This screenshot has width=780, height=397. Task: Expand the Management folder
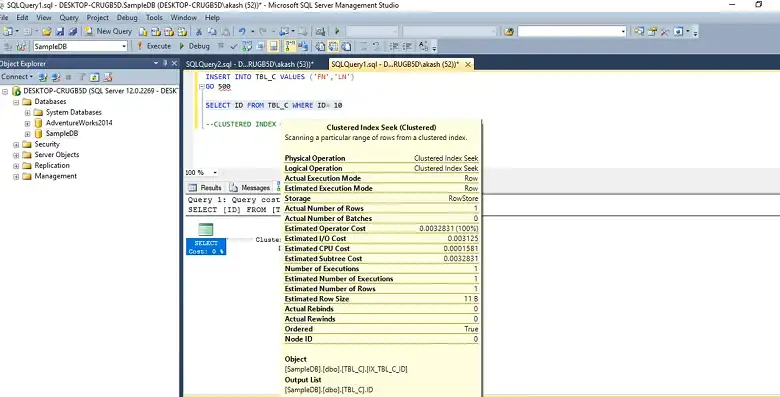click(16, 177)
